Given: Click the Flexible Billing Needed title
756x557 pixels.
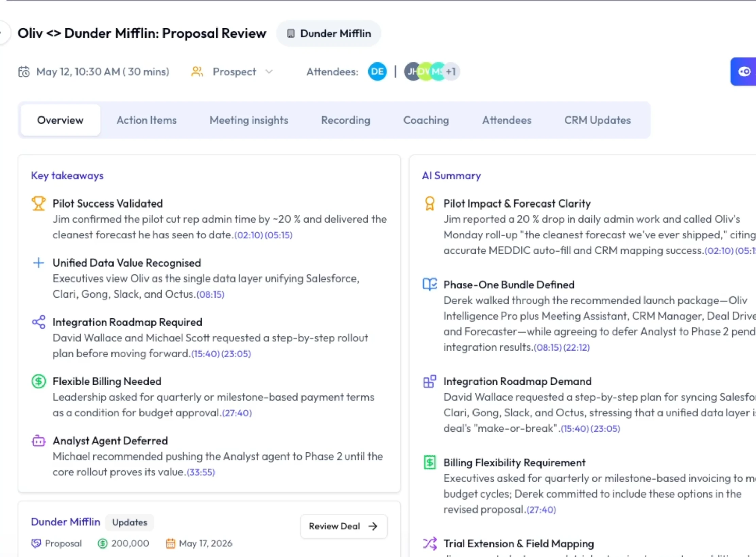Looking at the screenshot, I should 107,381.
